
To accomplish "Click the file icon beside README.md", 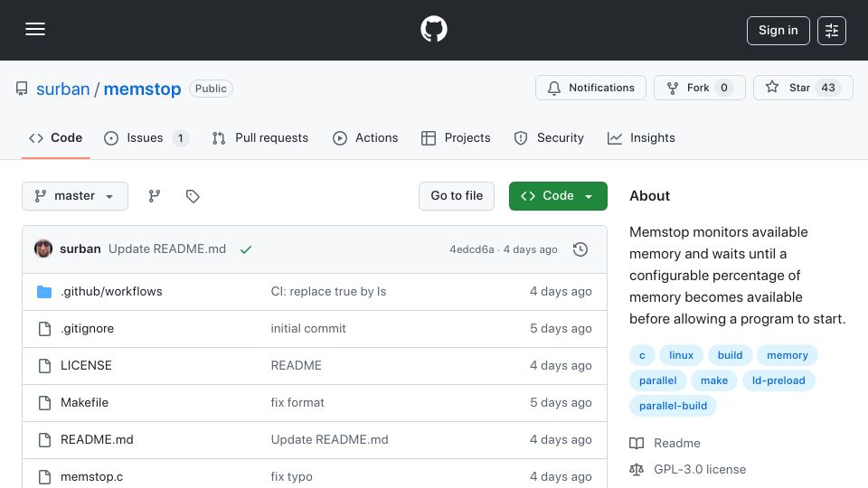I will [x=44, y=440].
